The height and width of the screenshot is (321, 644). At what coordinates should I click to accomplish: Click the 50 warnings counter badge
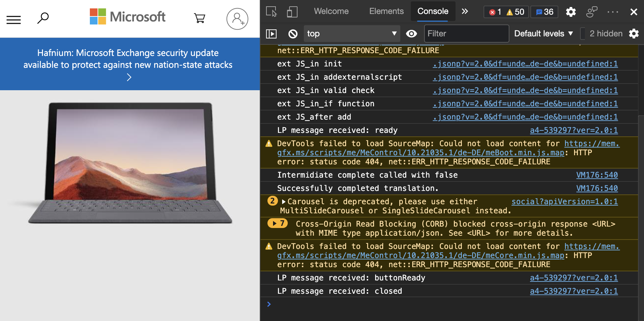tap(515, 12)
